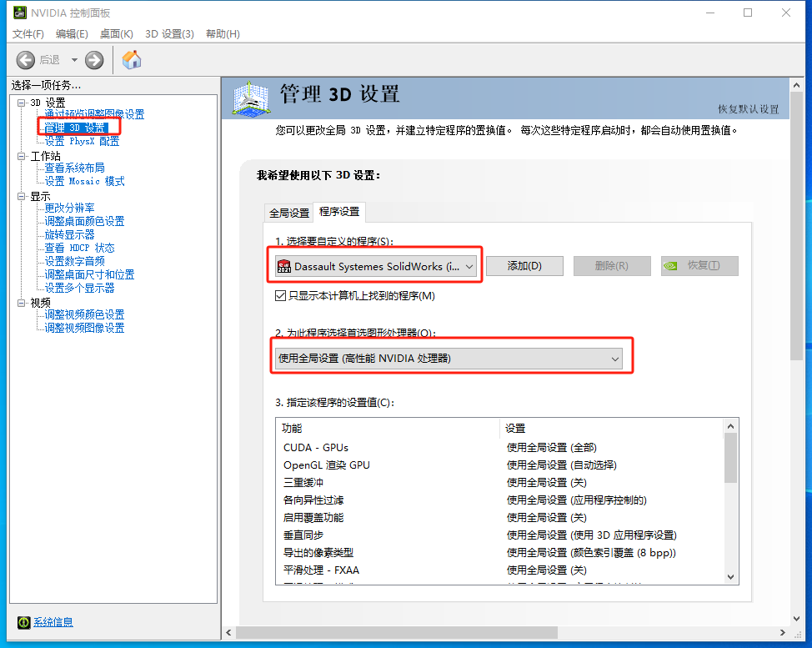812x648 pixels.
Task: Click the 系统信息 icon at bottom left
Action: (23, 622)
